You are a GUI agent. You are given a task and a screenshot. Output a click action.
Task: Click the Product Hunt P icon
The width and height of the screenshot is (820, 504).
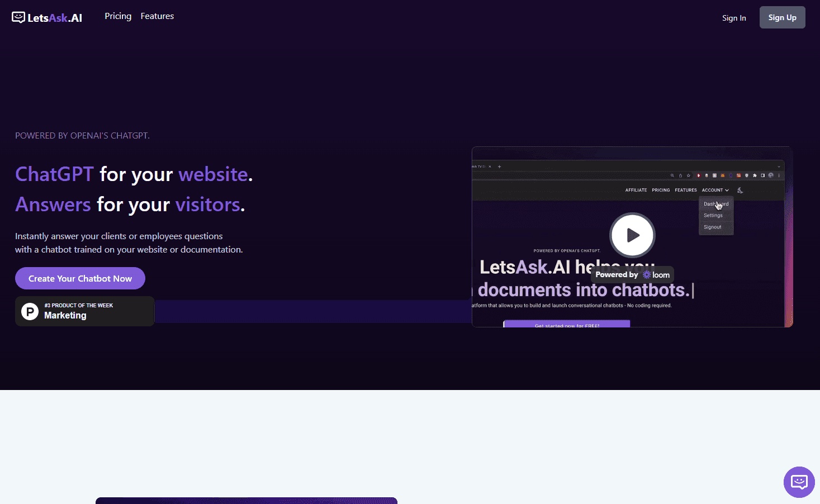pyautogui.click(x=30, y=311)
